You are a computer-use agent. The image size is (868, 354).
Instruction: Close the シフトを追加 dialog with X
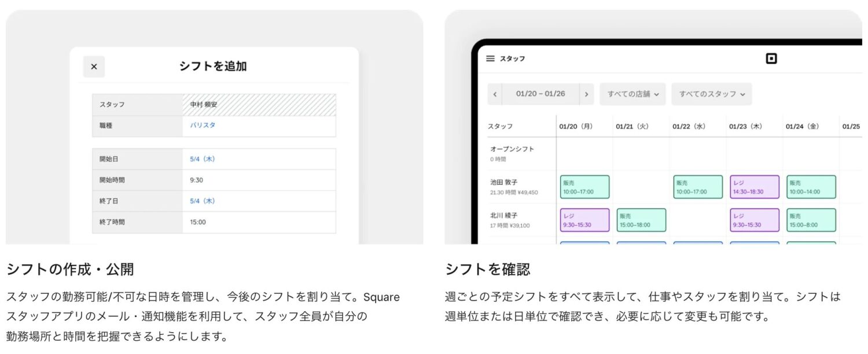click(x=94, y=67)
